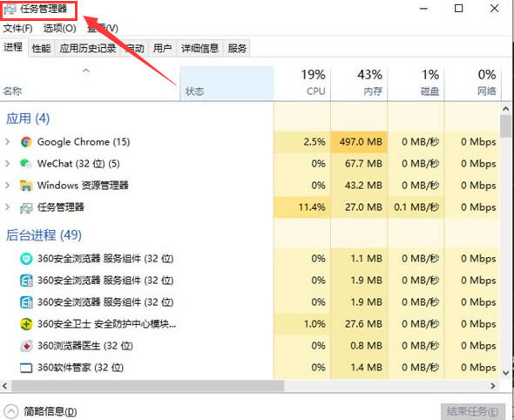Click the sort arrow above 名称 column
The height and width of the screenshot is (420, 514).
click(x=86, y=71)
